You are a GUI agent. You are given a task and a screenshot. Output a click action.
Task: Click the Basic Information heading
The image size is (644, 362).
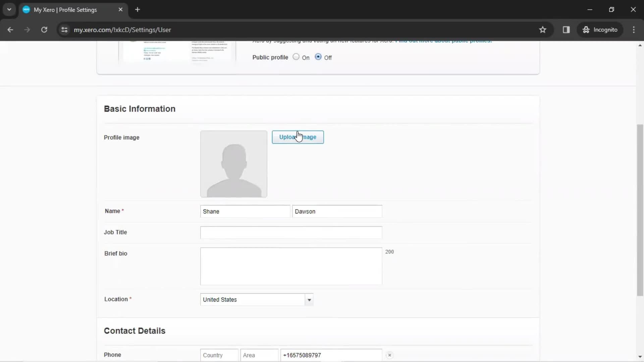(x=140, y=109)
